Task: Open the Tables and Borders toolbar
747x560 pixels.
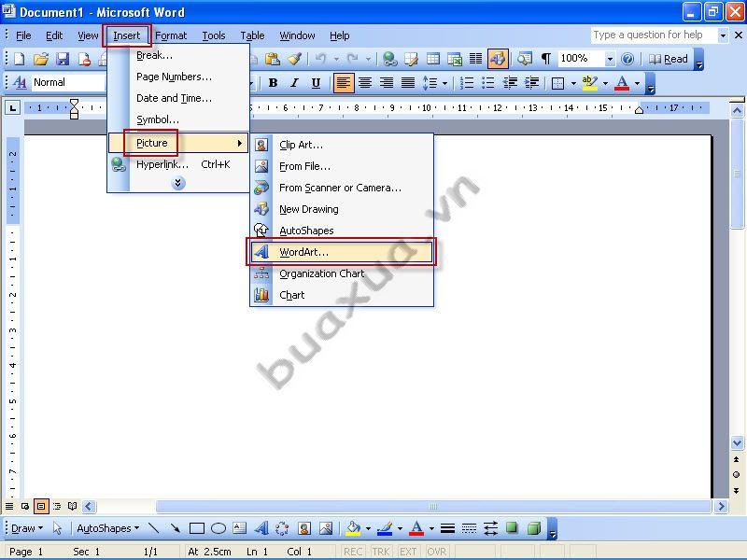Action: pyautogui.click(x=411, y=59)
